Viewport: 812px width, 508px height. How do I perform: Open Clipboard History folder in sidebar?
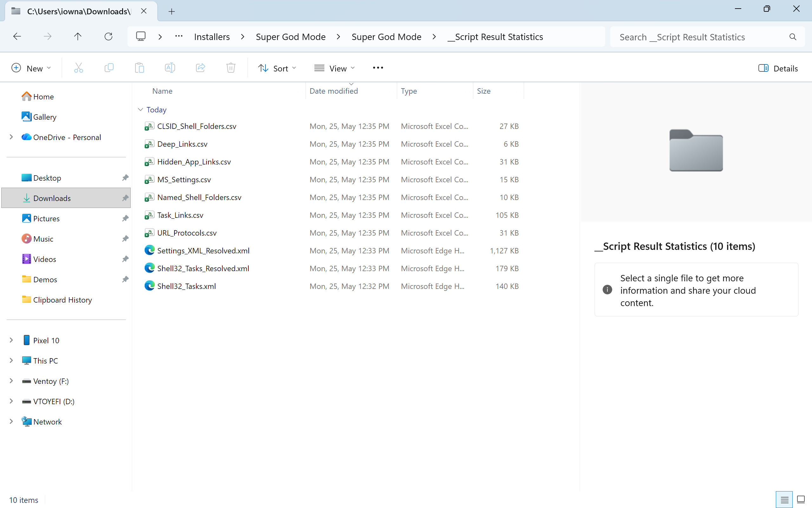62,300
